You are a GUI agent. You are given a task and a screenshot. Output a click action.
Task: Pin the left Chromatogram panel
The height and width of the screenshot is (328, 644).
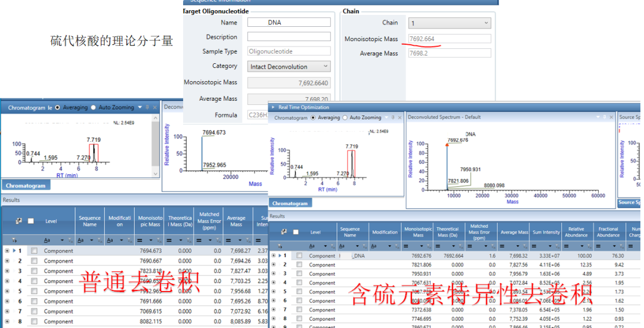147,107
